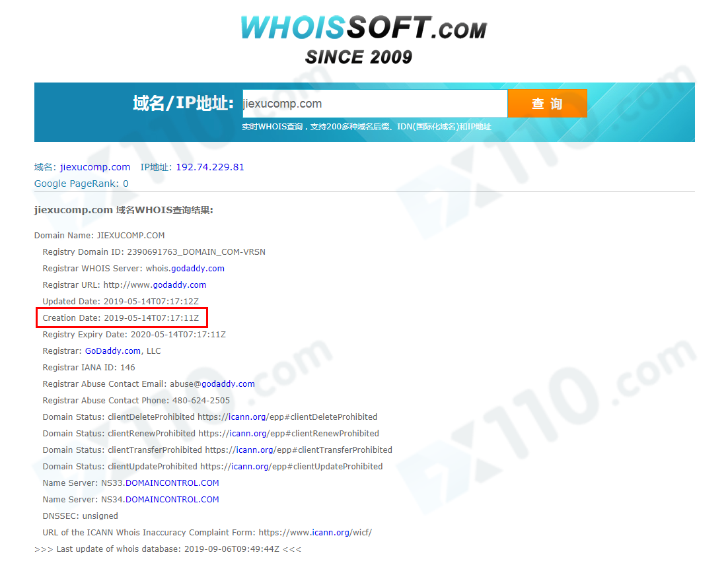Click the orange 查询 search button
The height and width of the screenshot is (573, 728).
(x=548, y=104)
